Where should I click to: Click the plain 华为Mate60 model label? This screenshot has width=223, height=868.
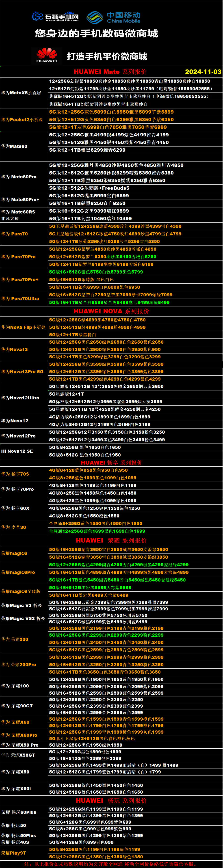[14, 146]
